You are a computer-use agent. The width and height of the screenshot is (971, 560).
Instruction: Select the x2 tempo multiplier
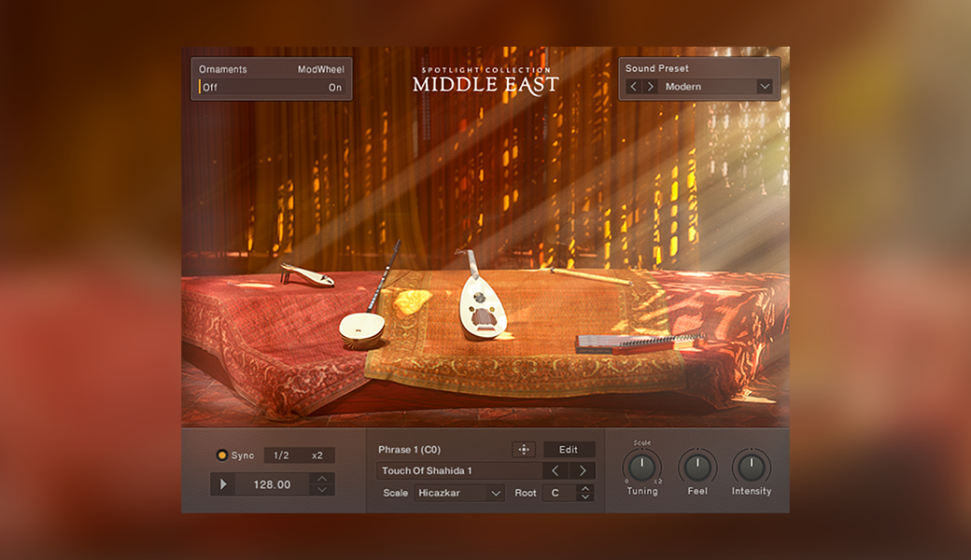[317, 455]
